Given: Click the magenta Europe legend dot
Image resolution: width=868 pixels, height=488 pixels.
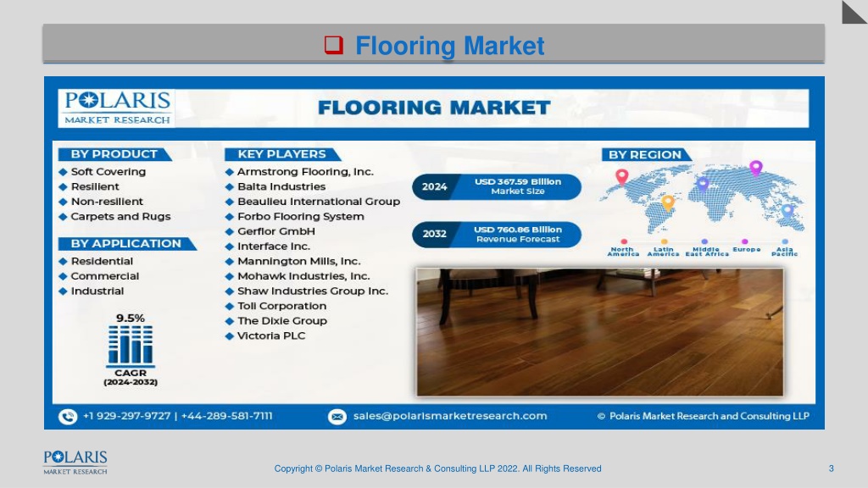Looking at the screenshot, I should click(x=745, y=241).
